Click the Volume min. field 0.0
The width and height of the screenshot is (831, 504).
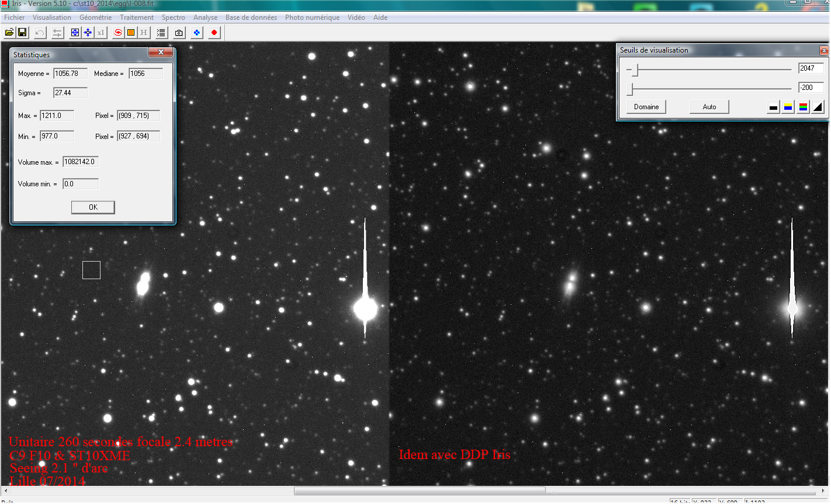pos(81,184)
